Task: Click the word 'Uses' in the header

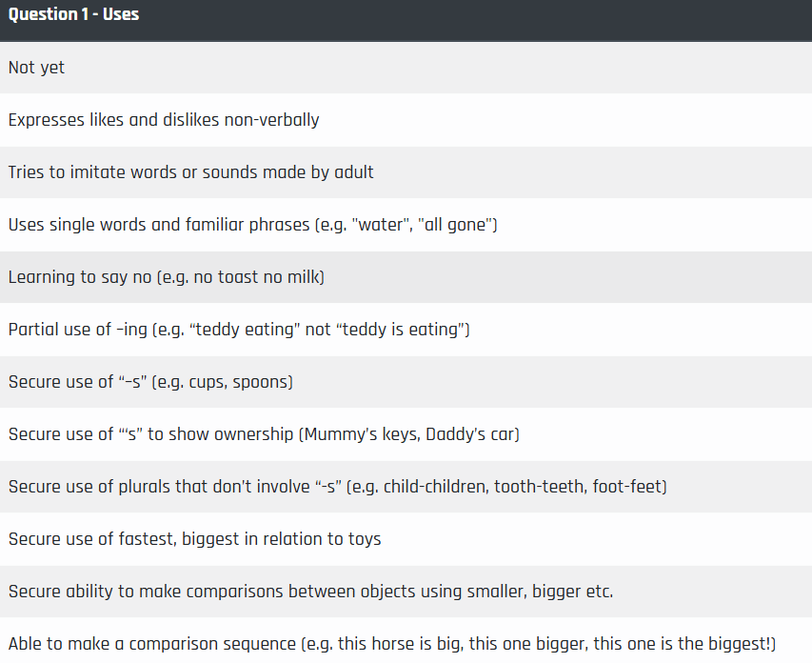Action: click(x=121, y=14)
